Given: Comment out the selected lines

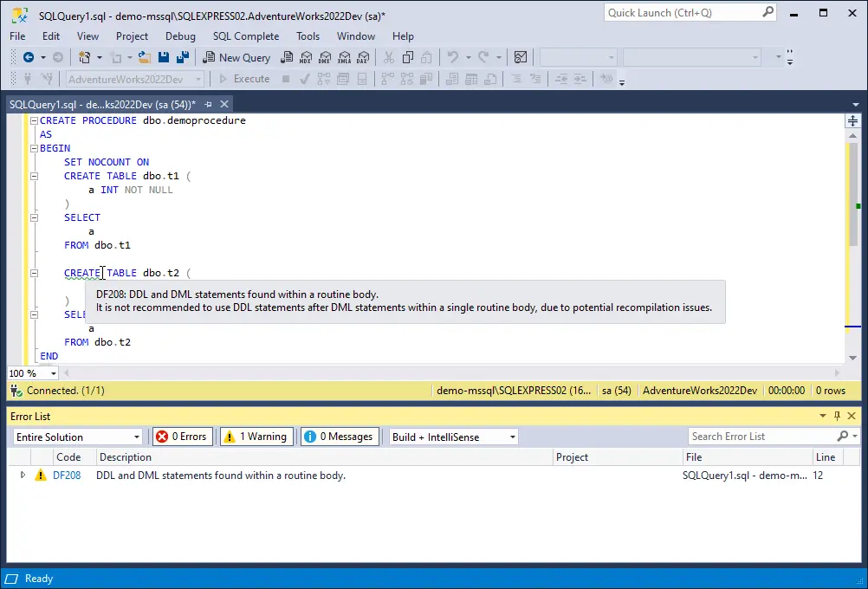Looking at the screenshot, I should [x=515, y=79].
